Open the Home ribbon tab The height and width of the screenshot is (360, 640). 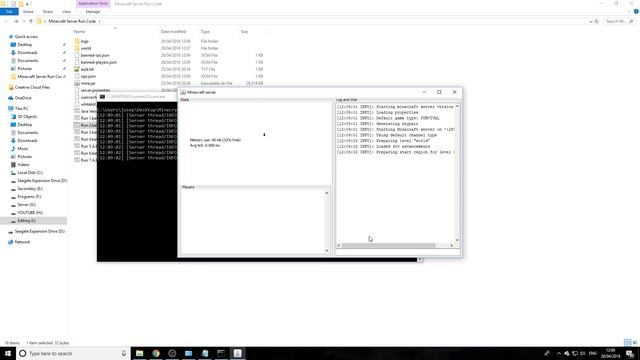click(28, 12)
